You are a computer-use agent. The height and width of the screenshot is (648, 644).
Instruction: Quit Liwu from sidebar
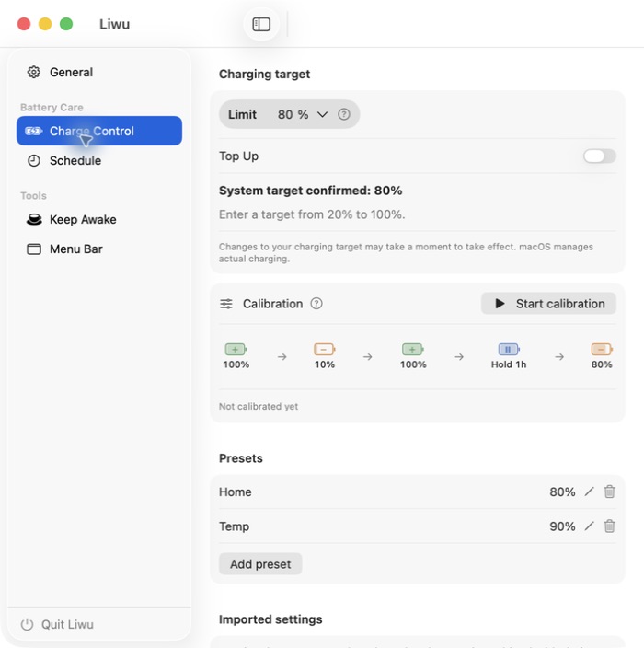coord(57,624)
